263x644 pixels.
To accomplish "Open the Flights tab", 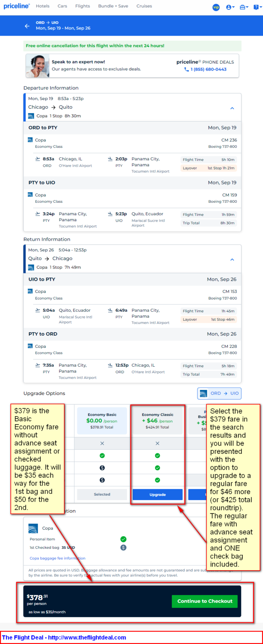I will pyautogui.click(x=82, y=6).
